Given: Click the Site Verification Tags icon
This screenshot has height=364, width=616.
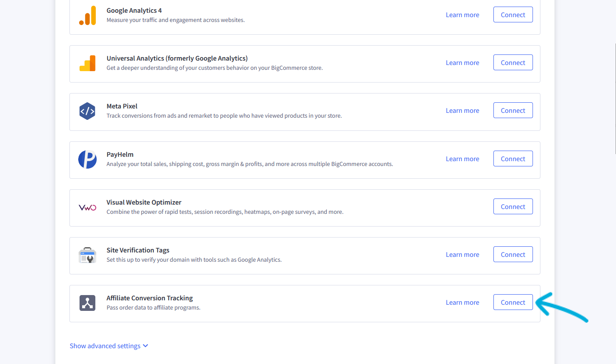Looking at the screenshot, I should pos(87,255).
